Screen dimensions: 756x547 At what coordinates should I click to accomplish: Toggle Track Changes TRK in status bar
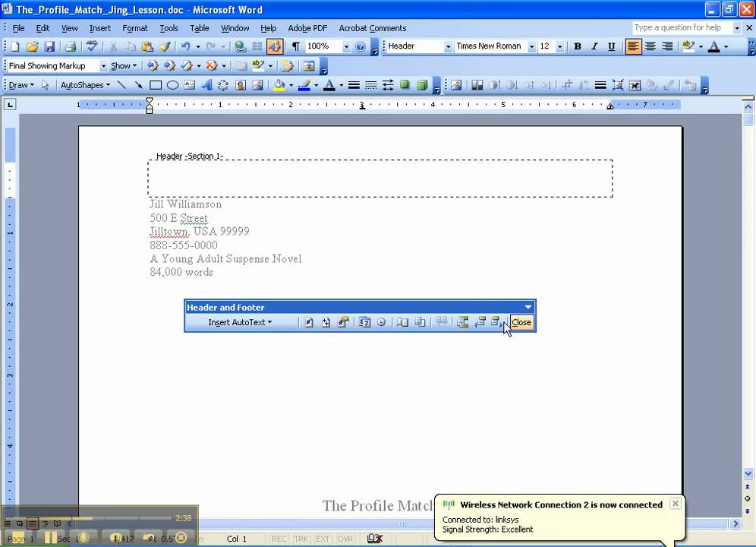click(301, 539)
